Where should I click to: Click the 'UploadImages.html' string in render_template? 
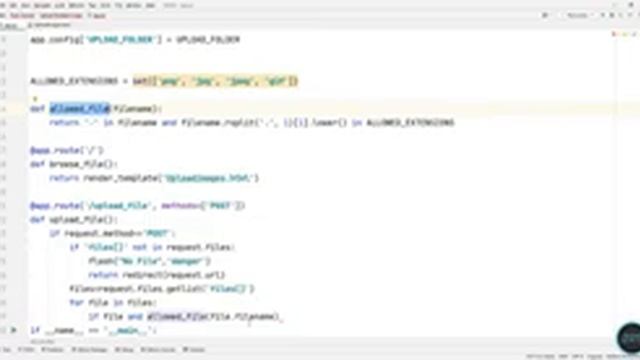(211, 178)
